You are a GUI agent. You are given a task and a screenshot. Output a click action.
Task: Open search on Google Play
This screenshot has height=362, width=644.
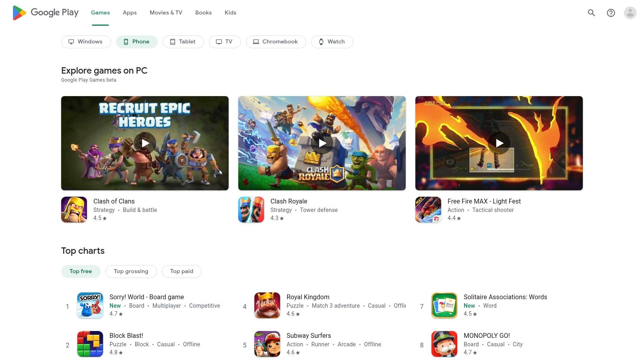coord(591,12)
